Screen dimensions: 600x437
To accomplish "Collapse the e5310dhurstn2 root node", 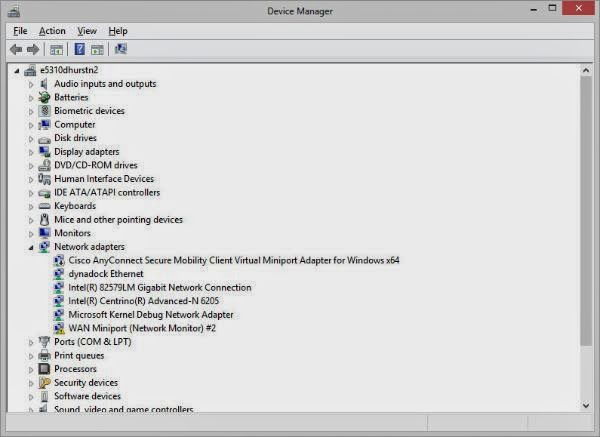I will tap(17, 71).
